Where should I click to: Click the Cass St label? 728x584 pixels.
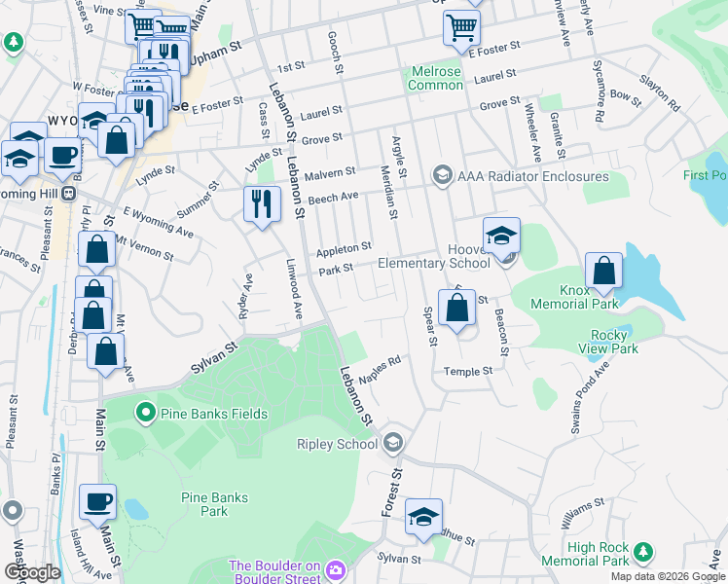click(263, 121)
